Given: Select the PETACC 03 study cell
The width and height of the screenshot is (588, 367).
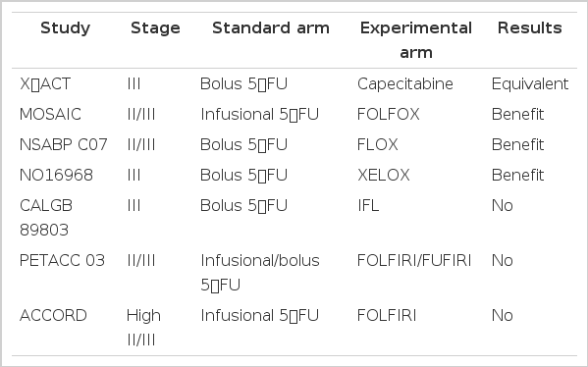Looking at the screenshot, I should (x=62, y=261).
